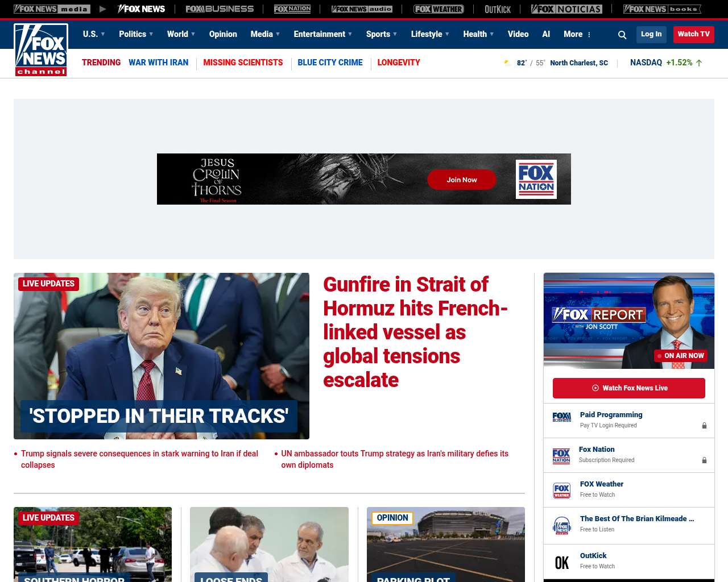The image size is (728, 582).
Task: Click the Fox News channel logo
Action: click(x=41, y=50)
